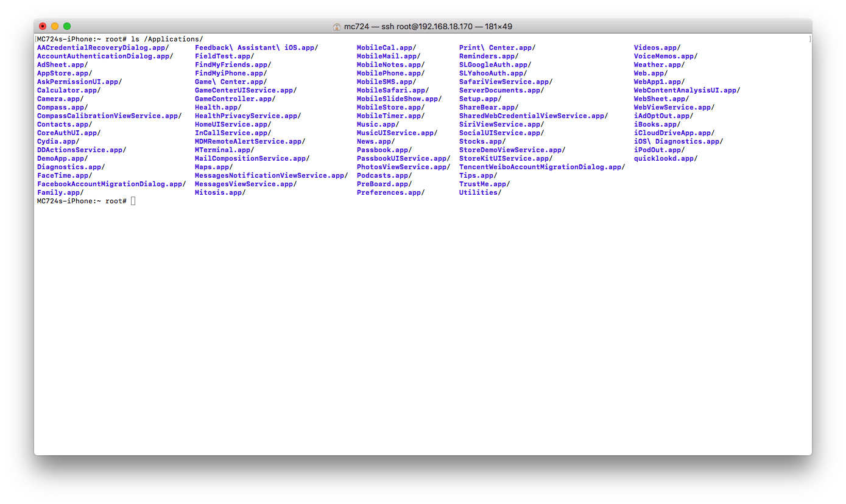This screenshot has height=504, width=846.
Task: Click the 'FieldTest.app/' entry
Action: (x=225, y=56)
